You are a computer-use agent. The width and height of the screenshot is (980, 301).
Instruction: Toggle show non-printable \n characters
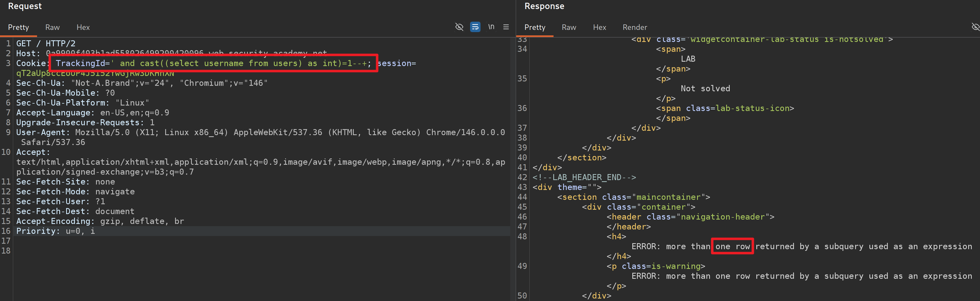click(491, 27)
